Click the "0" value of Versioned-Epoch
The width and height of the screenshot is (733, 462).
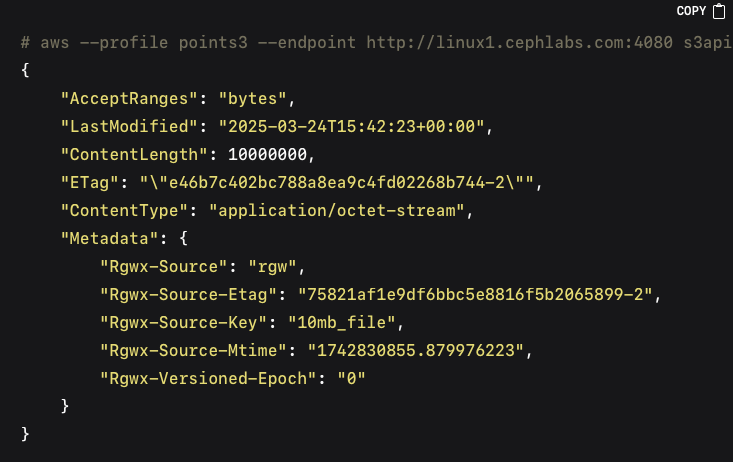(x=351, y=378)
